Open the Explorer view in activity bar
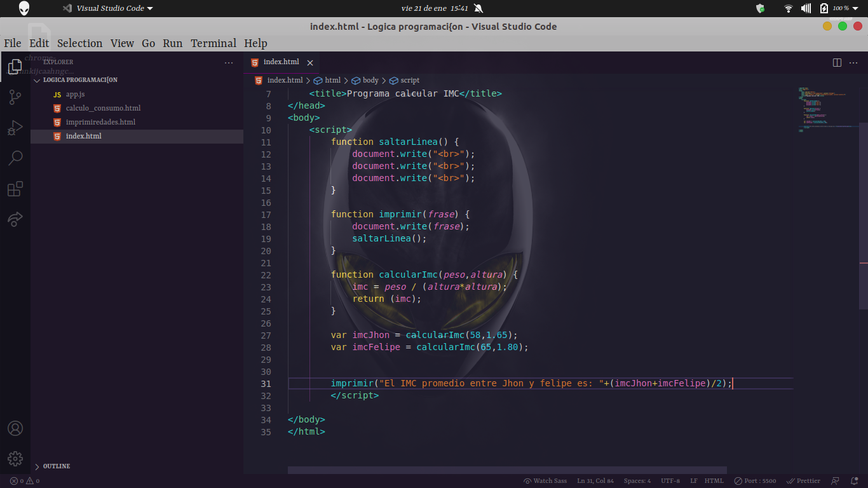 (15, 66)
